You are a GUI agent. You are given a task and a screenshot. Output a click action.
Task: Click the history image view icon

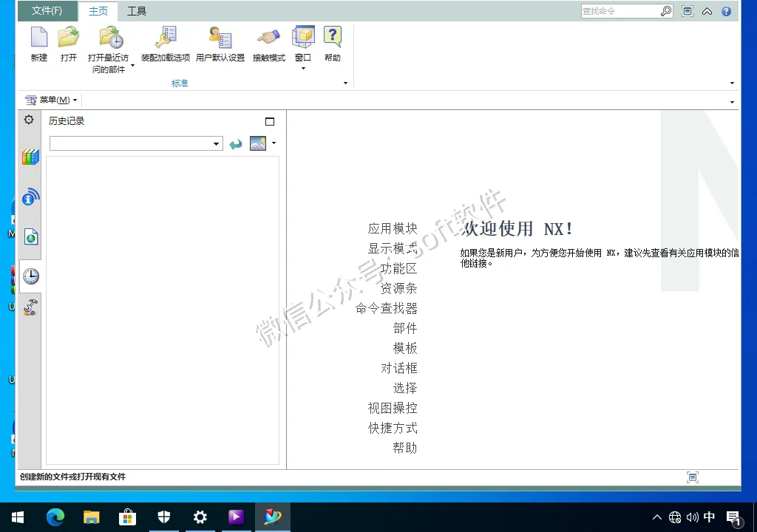pyautogui.click(x=258, y=143)
